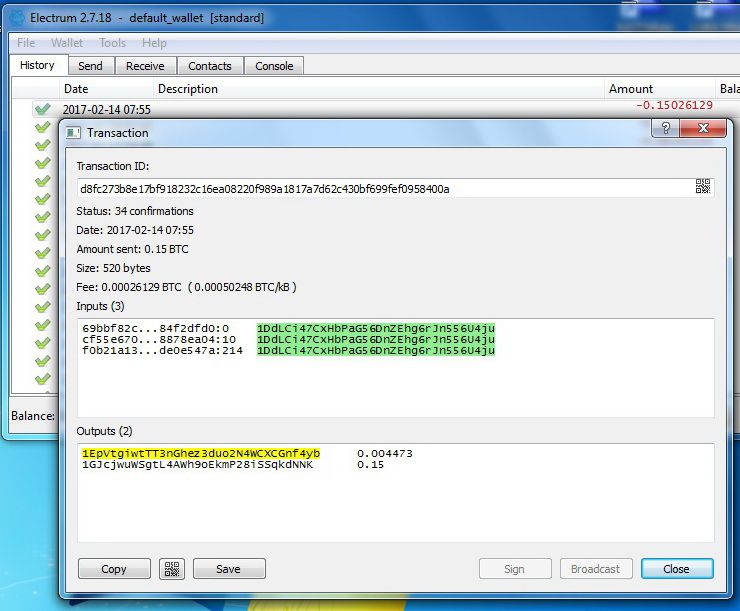Switch to the Receive tab

[145, 66]
